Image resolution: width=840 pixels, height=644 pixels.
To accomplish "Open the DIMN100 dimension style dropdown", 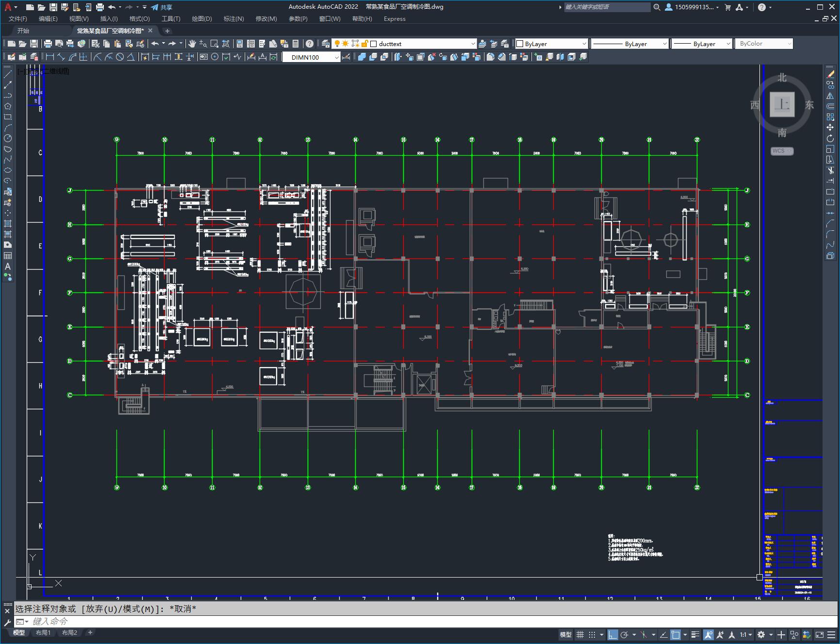I will pos(337,57).
